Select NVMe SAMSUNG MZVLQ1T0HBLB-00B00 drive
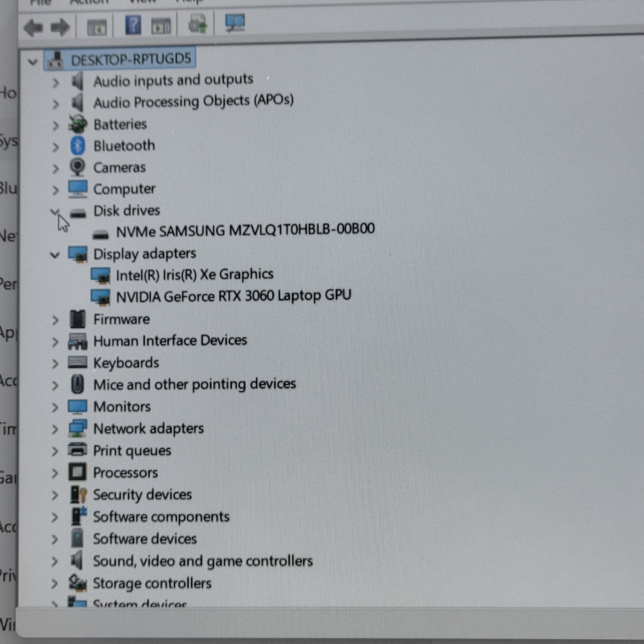Viewport: 644px width, 644px height. click(245, 230)
